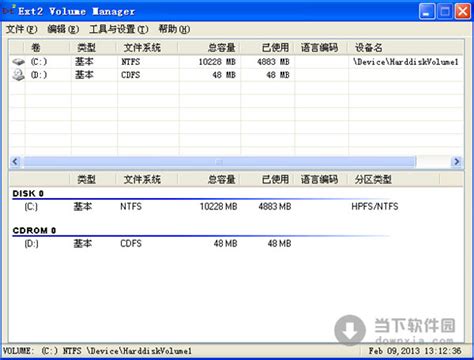The image size is (474, 360).
Task: Click 文件系统 column header in bottom pane
Action: pos(147,180)
